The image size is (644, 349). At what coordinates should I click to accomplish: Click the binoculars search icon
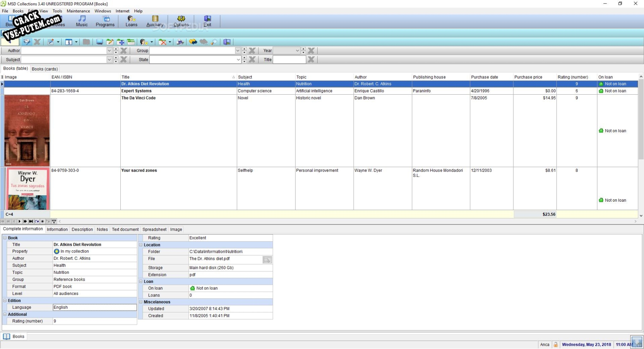193,42
